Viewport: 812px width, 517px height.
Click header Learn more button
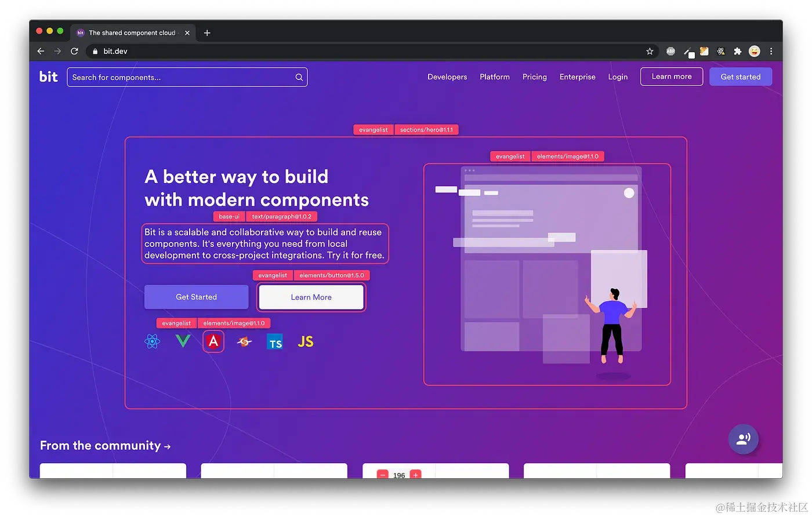coord(672,77)
